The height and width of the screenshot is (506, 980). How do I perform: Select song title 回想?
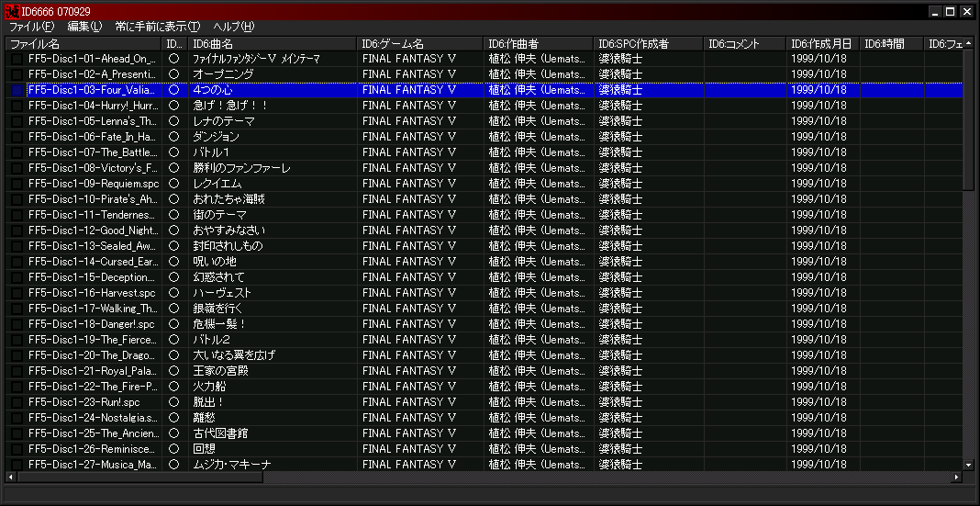(205, 449)
